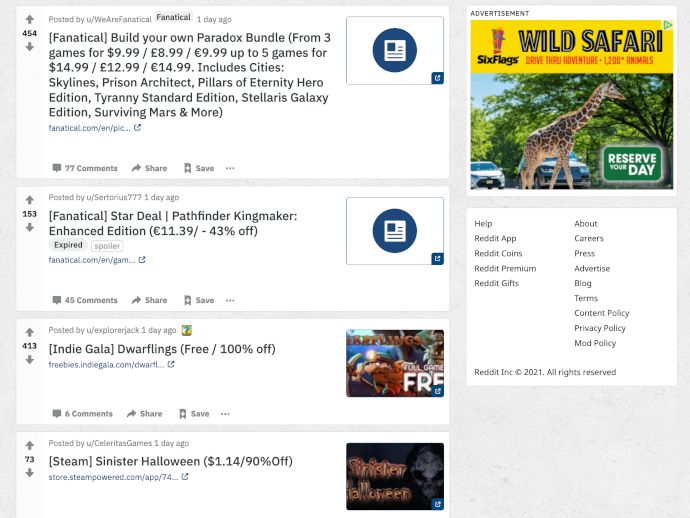The image size is (690, 518).
Task: Open the fanatical.com/en/pic... link
Action: coord(90,128)
